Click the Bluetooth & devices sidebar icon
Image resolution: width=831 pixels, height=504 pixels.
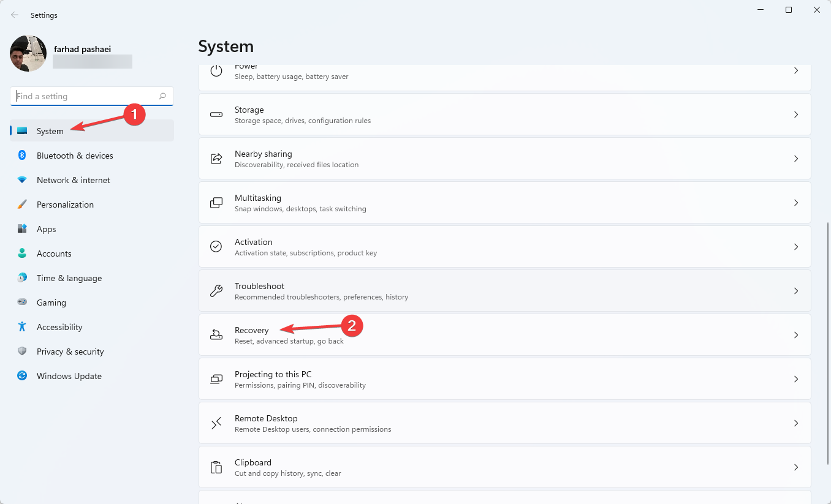(x=22, y=156)
